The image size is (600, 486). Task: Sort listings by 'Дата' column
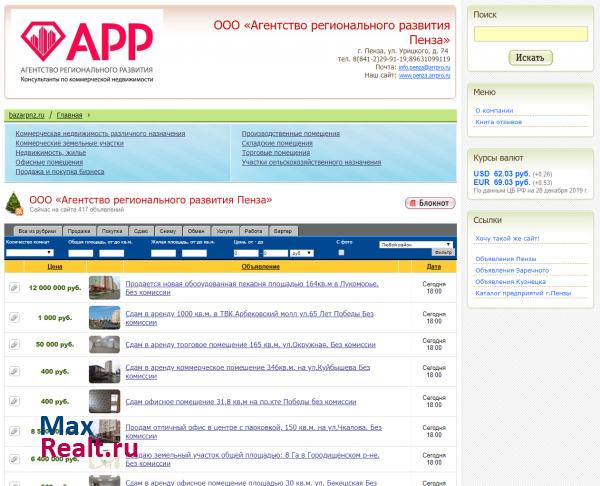click(x=434, y=267)
